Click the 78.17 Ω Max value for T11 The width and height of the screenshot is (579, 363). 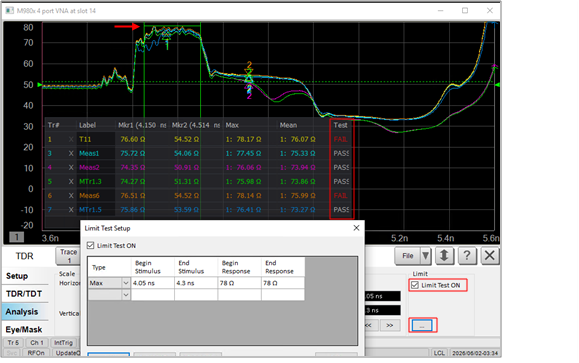[x=244, y=139]
